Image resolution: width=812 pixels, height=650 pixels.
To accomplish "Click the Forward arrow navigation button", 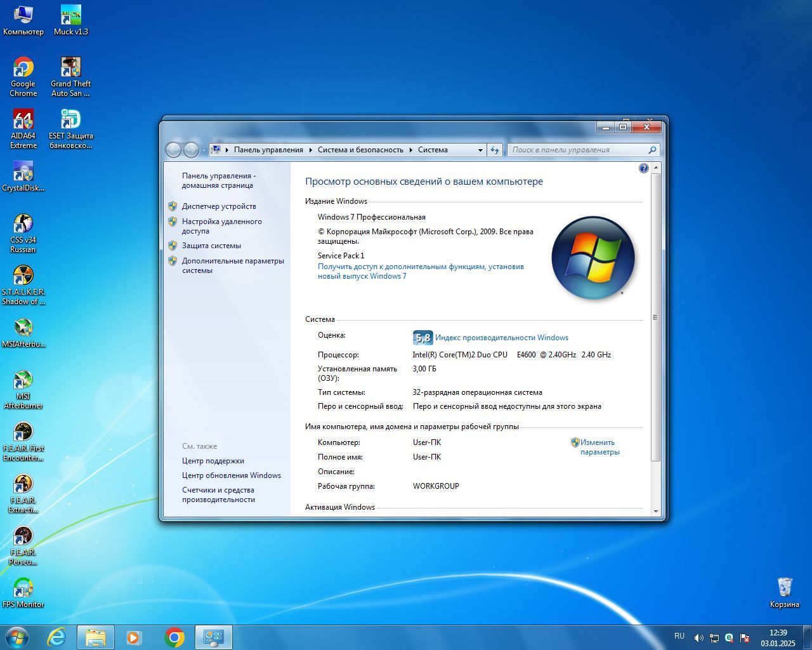I will [191, 150].
